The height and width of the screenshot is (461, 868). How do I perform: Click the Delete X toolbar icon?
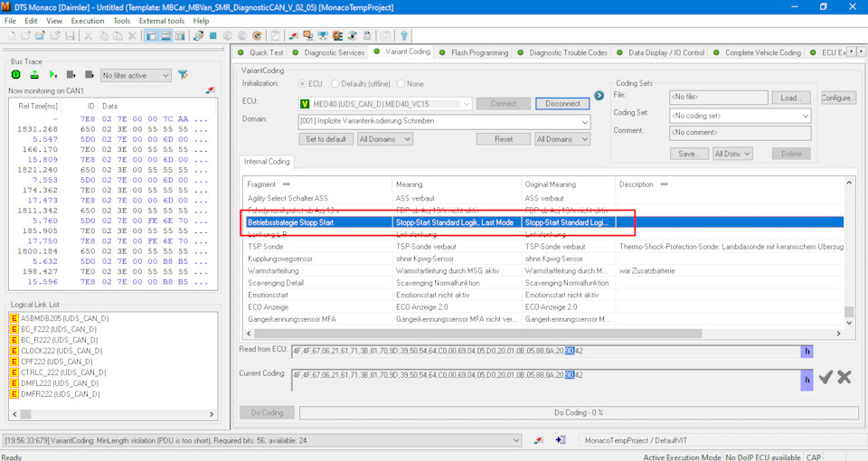tap(132, 36)
